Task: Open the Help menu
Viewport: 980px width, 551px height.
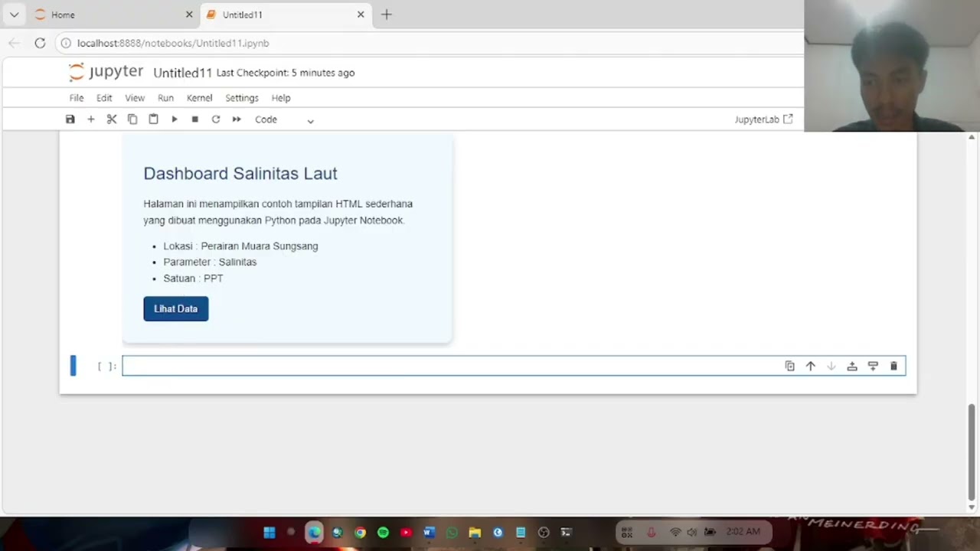Action: [x=281, y=98]
